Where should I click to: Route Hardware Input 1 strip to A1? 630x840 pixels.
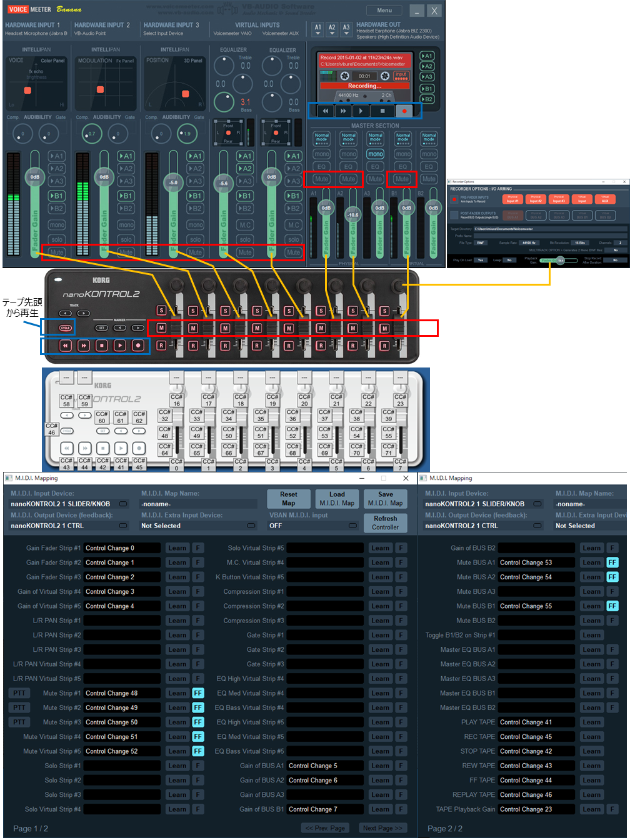click(57, 156)
